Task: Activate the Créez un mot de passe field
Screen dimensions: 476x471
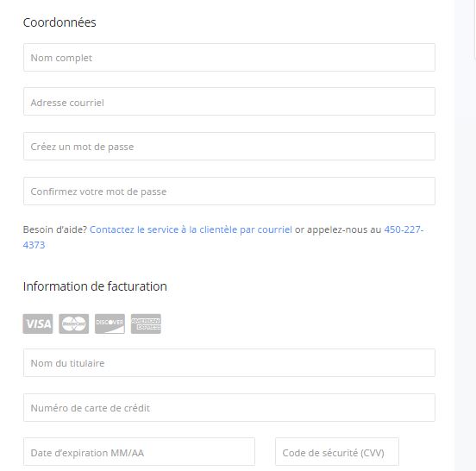Action: (229, 146)
